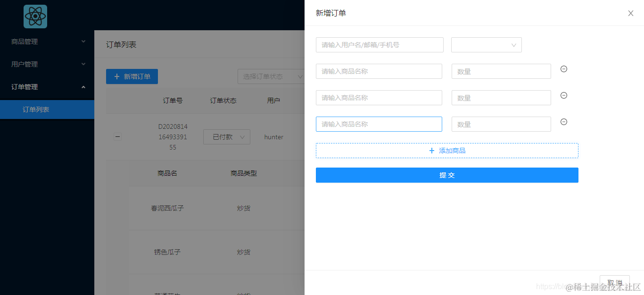644x295 pixels.
Task: Remove the second product row with minus icon
Action: click(563, 95)
